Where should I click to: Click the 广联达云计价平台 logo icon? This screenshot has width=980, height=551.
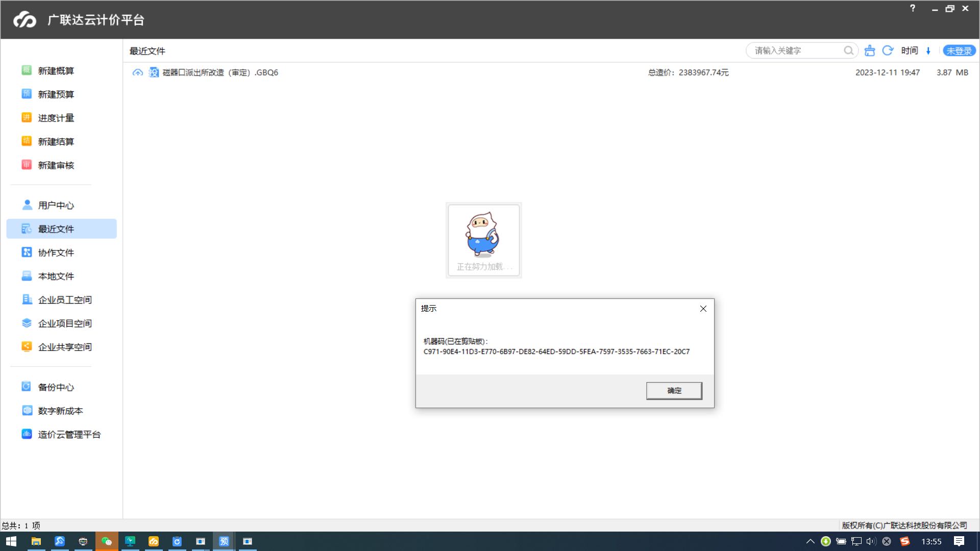point(24,19)
